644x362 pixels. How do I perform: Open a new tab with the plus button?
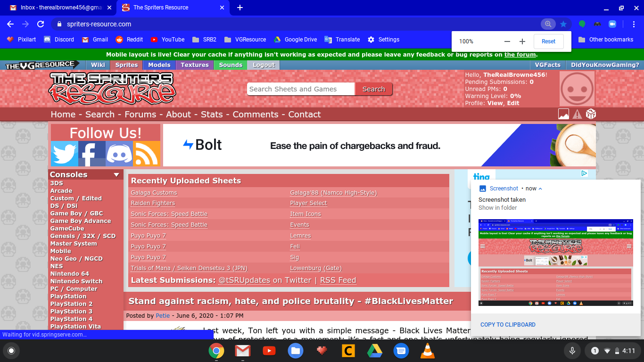point(240,8)
